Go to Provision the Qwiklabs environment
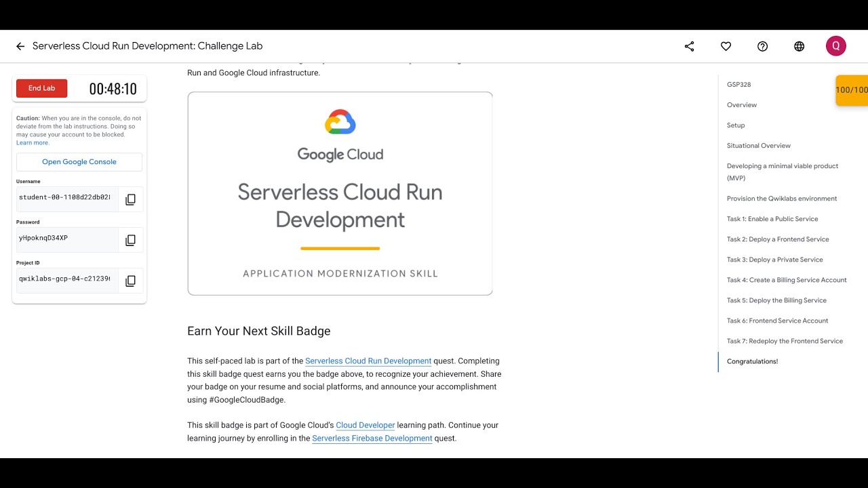The width and height of the screenshot is (868, 488). [782, 199]
